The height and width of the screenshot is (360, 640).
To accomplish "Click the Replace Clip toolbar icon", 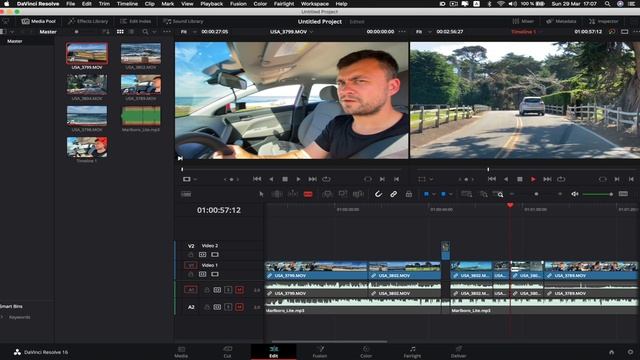I will tap(358, 194).
